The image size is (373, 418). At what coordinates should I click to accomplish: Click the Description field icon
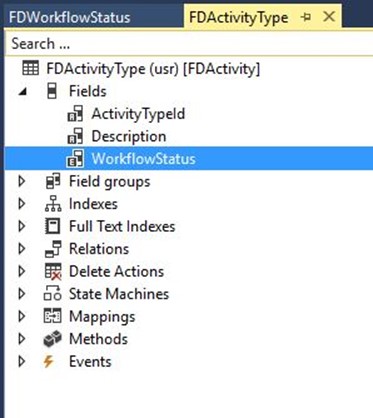75,136
